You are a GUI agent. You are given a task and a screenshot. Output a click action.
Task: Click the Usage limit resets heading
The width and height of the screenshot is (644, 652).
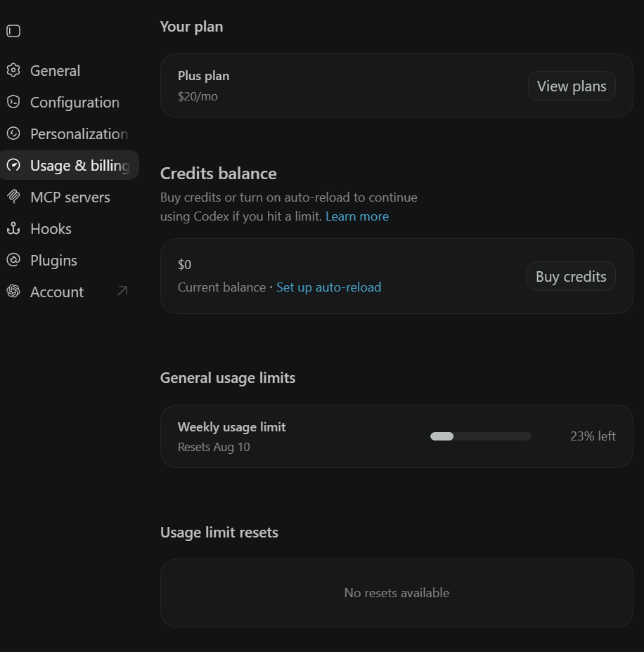click(219, 533)
